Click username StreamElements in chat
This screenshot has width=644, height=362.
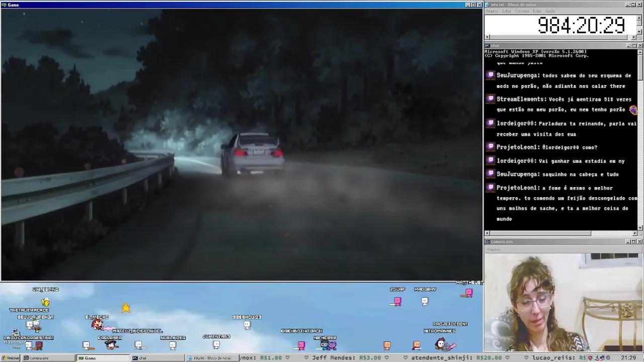521,99
